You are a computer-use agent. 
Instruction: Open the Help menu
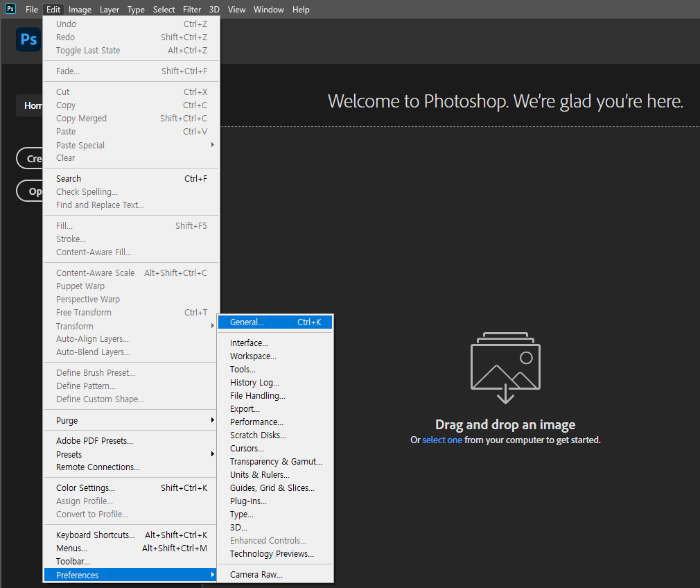(301, 10)
